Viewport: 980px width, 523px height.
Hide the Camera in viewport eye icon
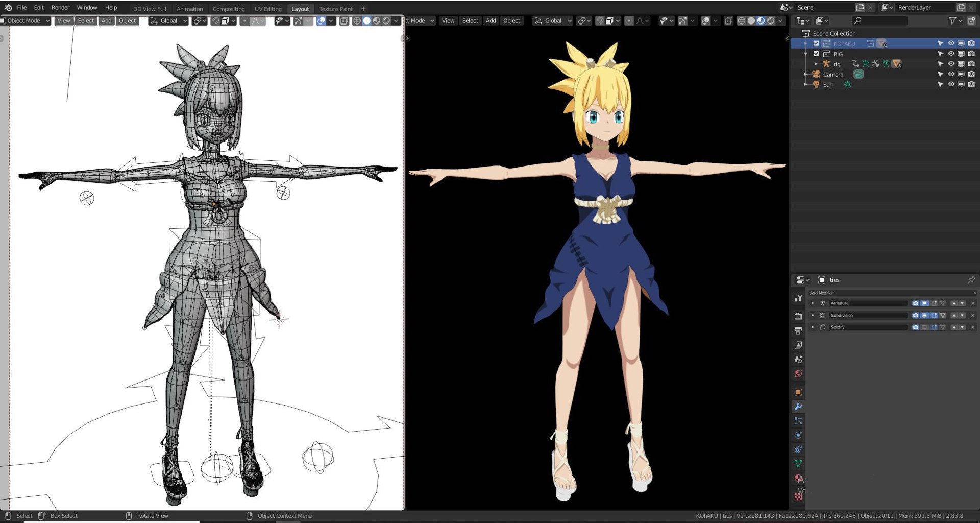point(951,74)
